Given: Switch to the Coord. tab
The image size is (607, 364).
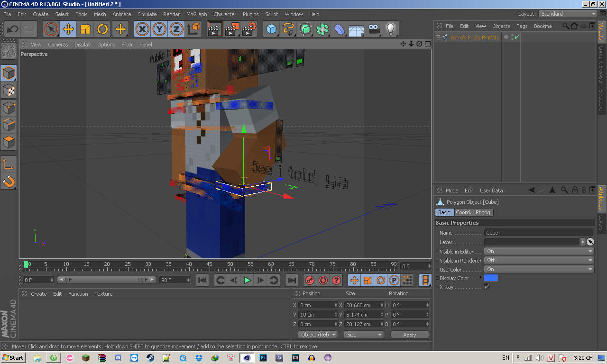Looking at the screenshot, I should (463, 212).
